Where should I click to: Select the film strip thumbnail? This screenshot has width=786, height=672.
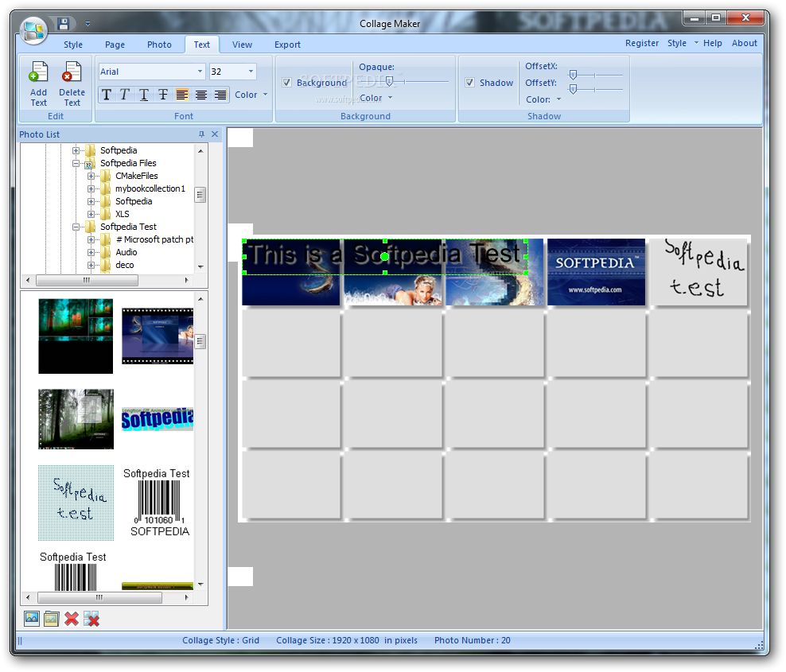[158, 336]
